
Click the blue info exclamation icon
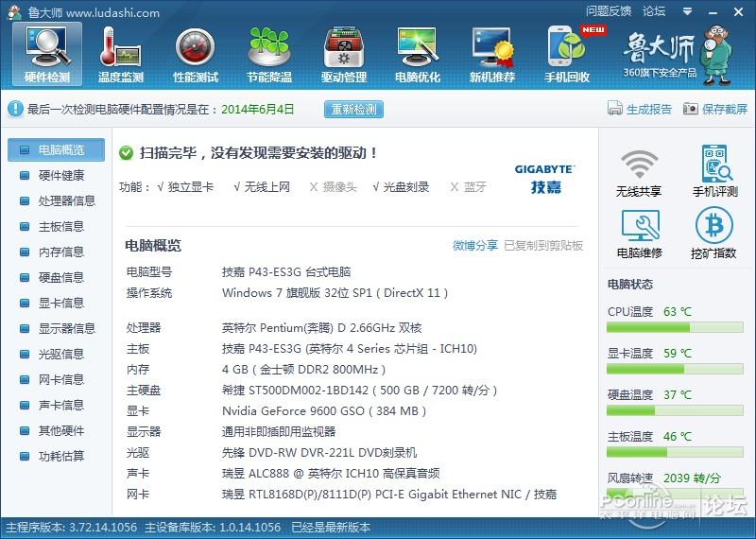pos(15,109)
